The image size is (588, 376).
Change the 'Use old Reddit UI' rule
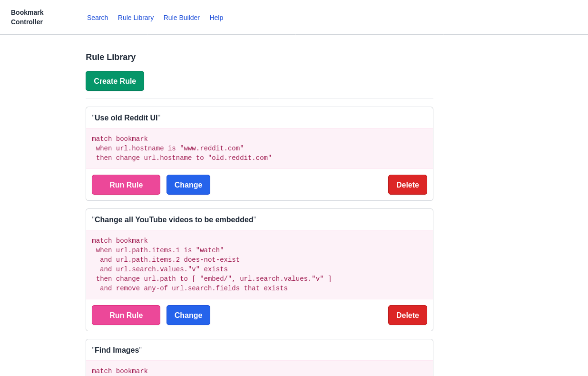point(188,185)
